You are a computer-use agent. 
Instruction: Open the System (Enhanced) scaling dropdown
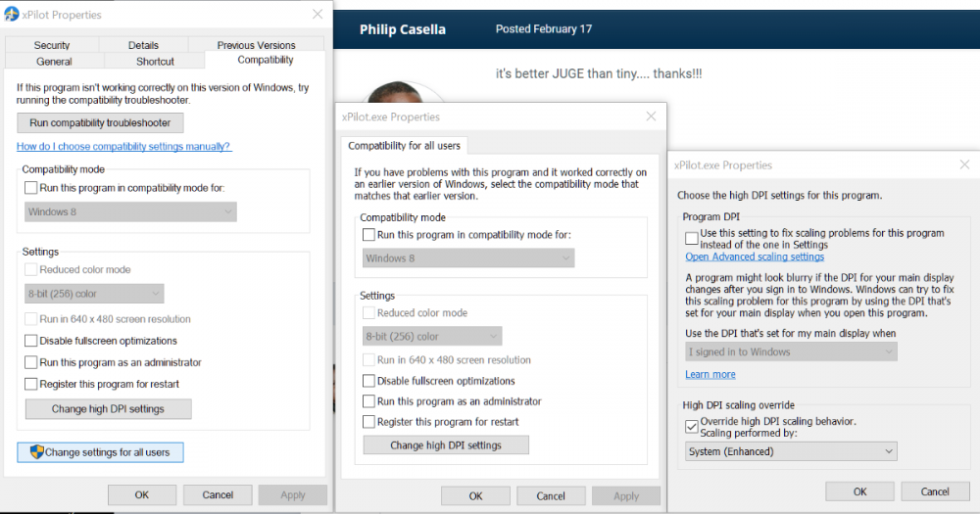(x=791, y=451)
